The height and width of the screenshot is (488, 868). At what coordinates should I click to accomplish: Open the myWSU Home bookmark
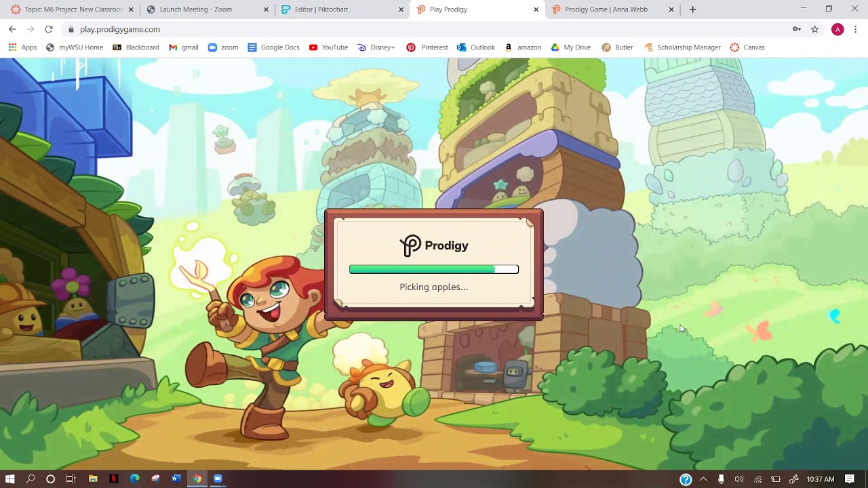(75, 47)
